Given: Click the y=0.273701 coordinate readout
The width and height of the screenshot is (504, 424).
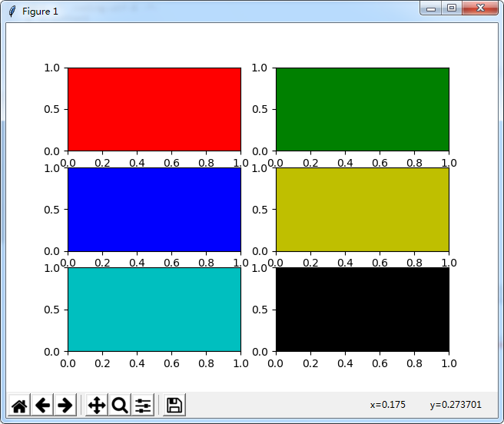Looking at the screenshot, I should tap(456, 404).
